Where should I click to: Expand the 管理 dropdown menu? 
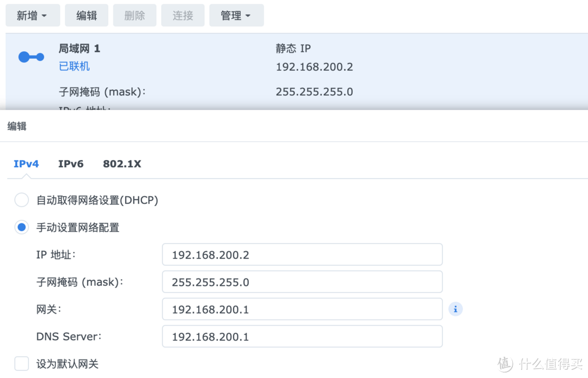236,16
